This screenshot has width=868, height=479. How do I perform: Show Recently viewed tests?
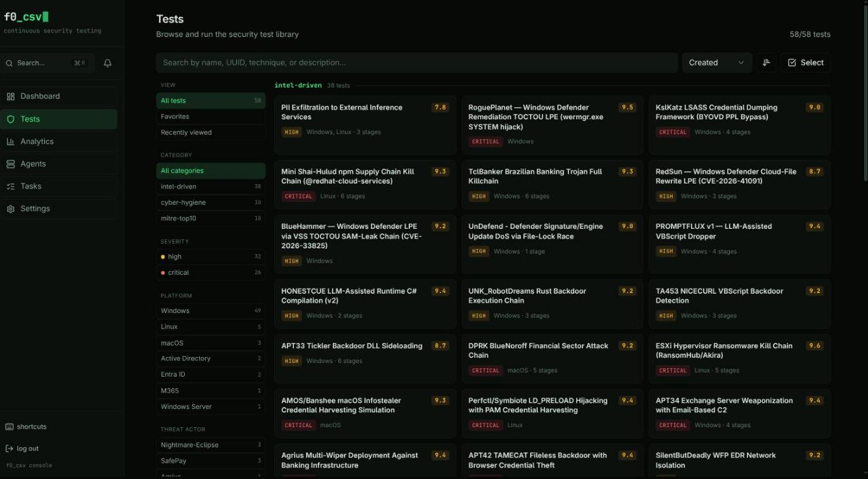(x=211, y=132)
